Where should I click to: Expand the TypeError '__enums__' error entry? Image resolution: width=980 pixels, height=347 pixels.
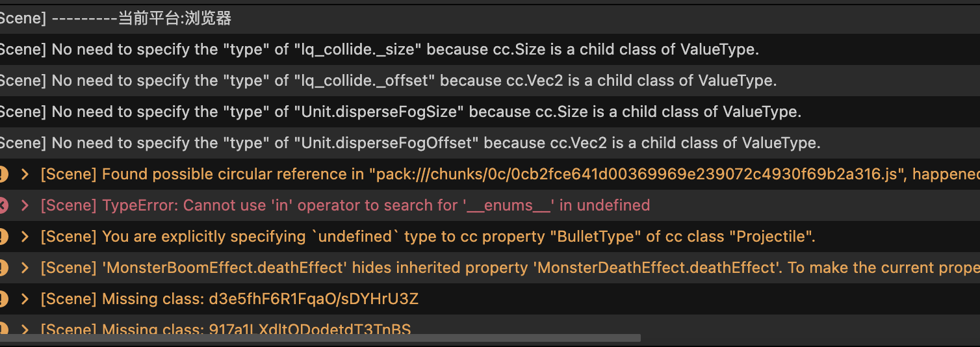pos(25,205)
